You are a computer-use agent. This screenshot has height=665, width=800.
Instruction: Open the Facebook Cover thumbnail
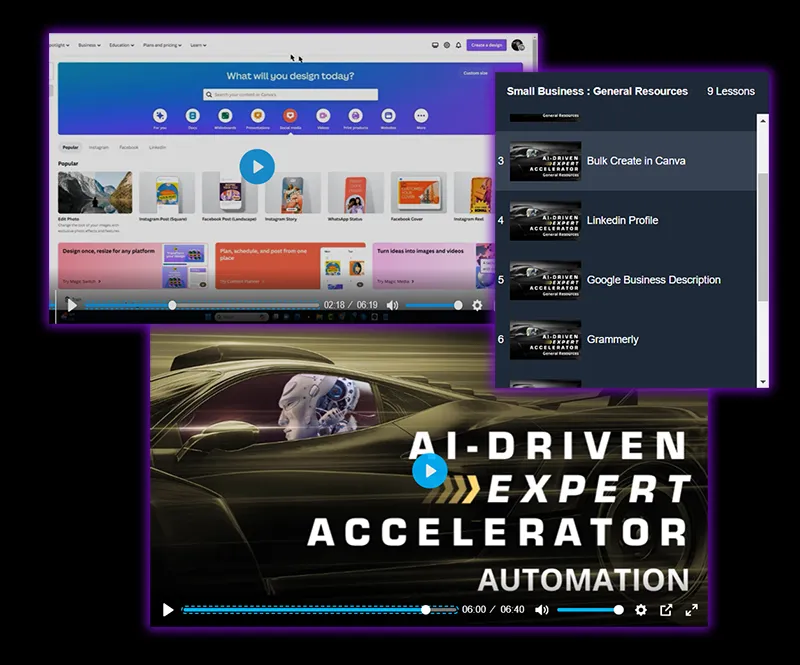pos(418,192)
